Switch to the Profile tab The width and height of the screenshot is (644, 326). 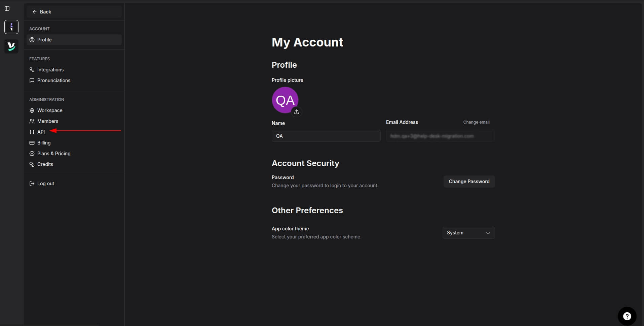(x=44, y=39)
